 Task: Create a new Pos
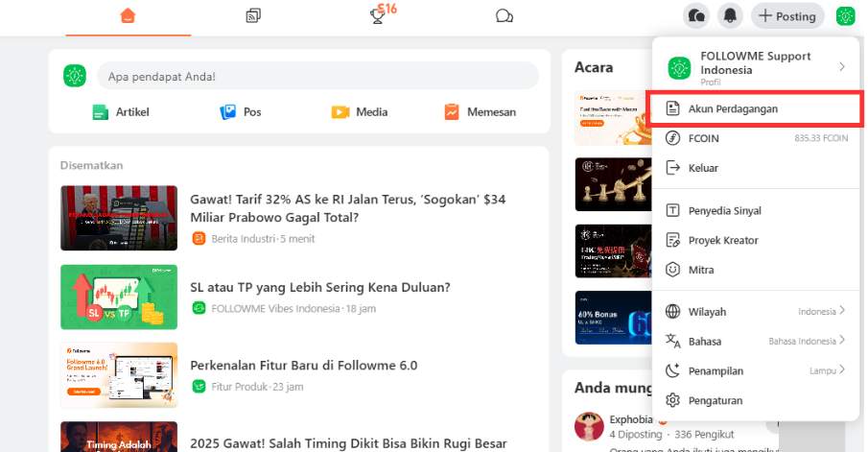tap(240, 112)
